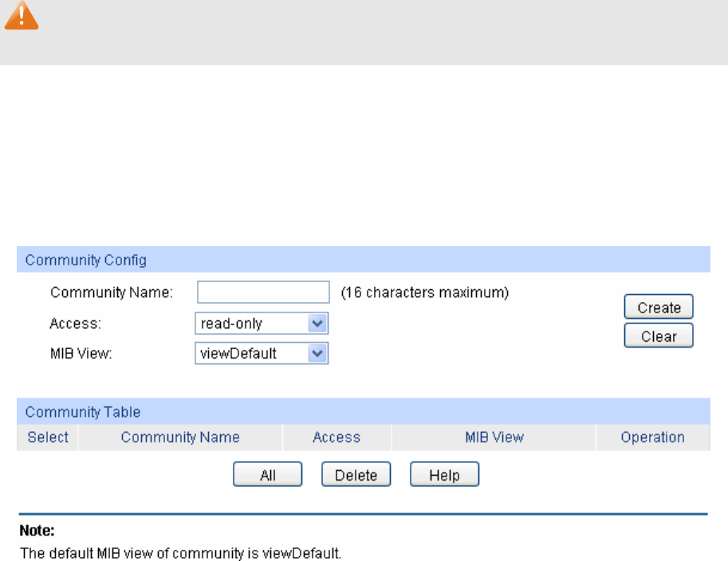Open Help for community table

coord(444,474)
